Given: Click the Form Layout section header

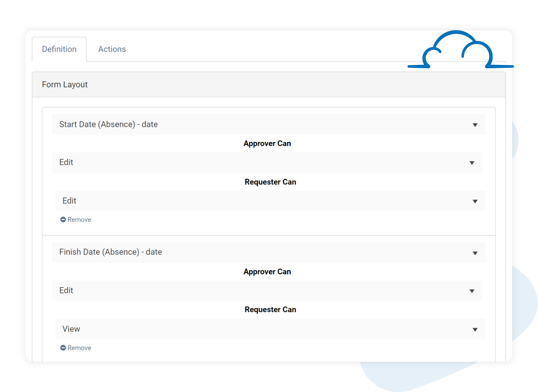Looking at the screenshot, I should pos(65,84).
